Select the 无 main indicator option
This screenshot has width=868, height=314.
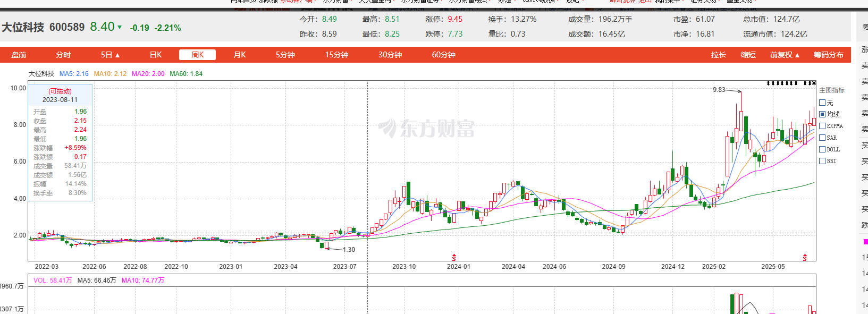click(x=822, y=103)
